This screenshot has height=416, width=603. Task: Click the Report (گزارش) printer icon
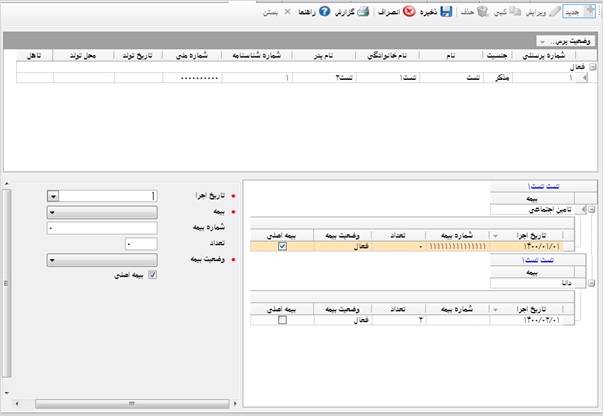point(363,12)
